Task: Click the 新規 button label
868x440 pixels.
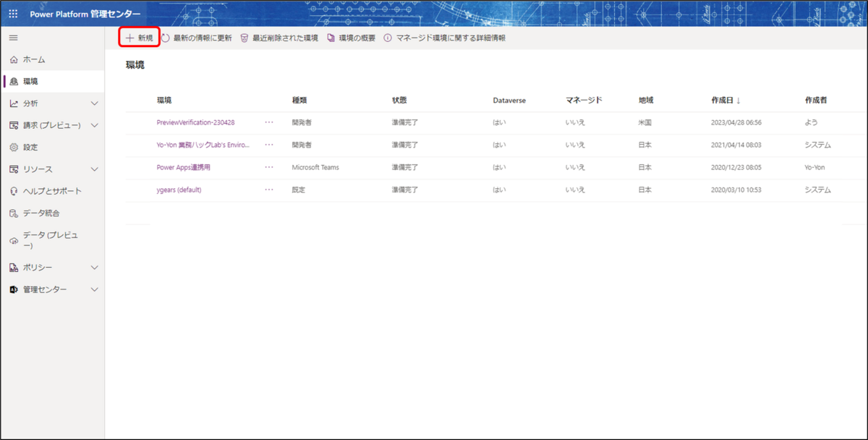Action: 145,38
